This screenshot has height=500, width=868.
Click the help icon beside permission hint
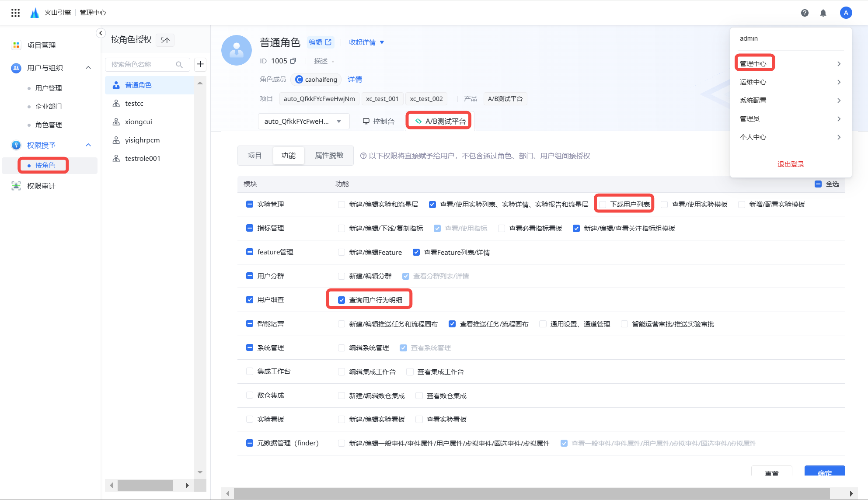pyautogui.click(x=363, y=156)
